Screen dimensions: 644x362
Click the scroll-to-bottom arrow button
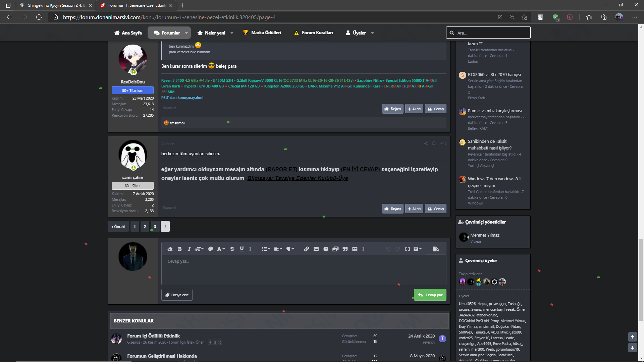pos(632,348)
